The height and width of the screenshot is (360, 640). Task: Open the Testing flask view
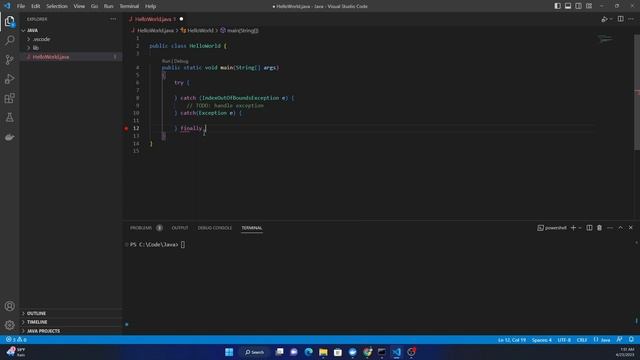click(9, 118)
